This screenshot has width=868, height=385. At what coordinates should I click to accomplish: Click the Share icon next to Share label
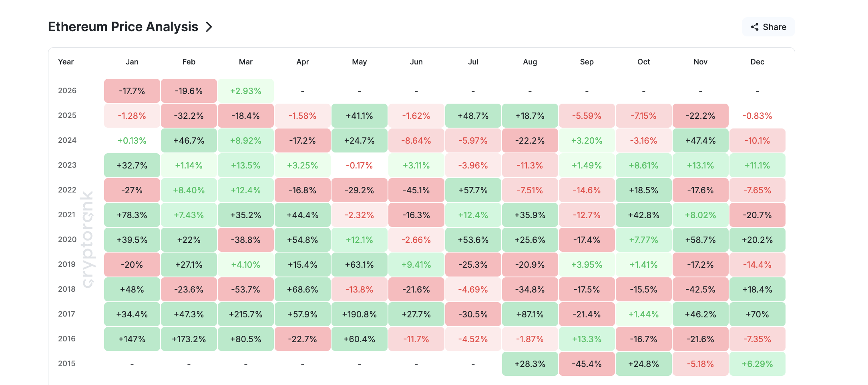click(755, 27)
